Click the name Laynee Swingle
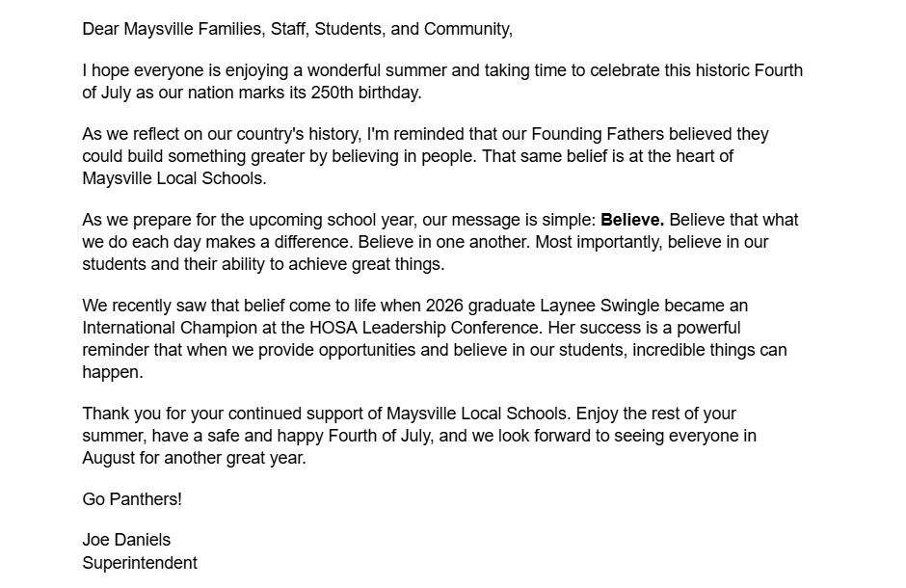This screenshot has width=906, height=588. pos(600,307)
